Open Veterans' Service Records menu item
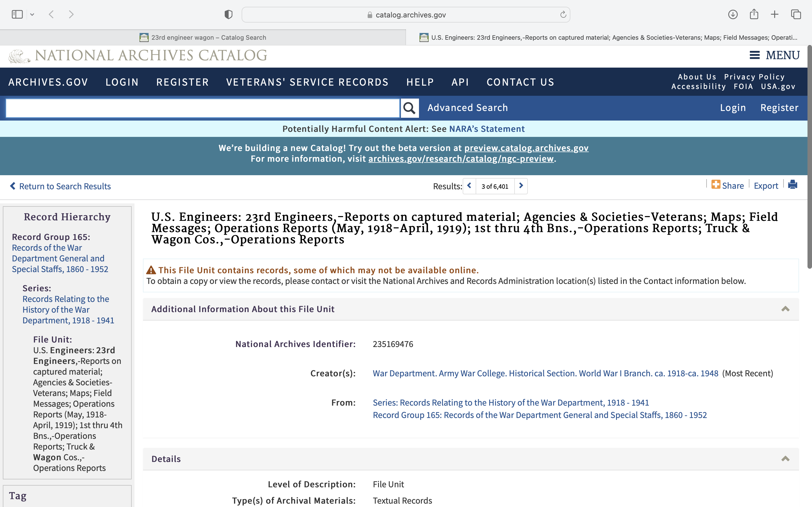812x507 pixels. [307, 82]
